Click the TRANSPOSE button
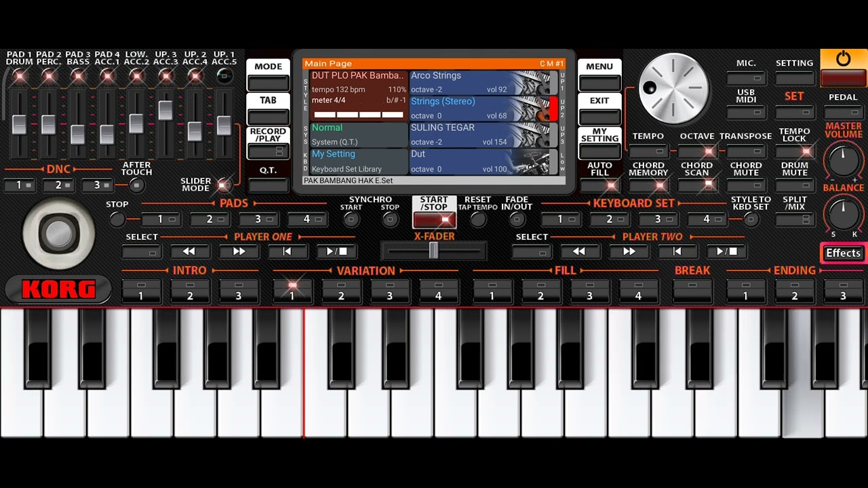Image resolution: width=868 pixels, height=488 pixels. 746,151
